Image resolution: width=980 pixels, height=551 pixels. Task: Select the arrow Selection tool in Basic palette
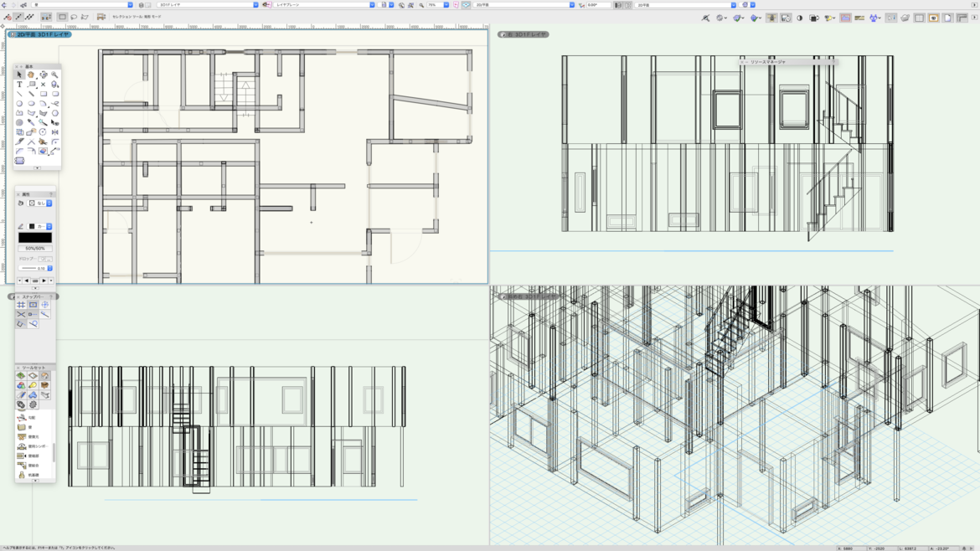19,75
